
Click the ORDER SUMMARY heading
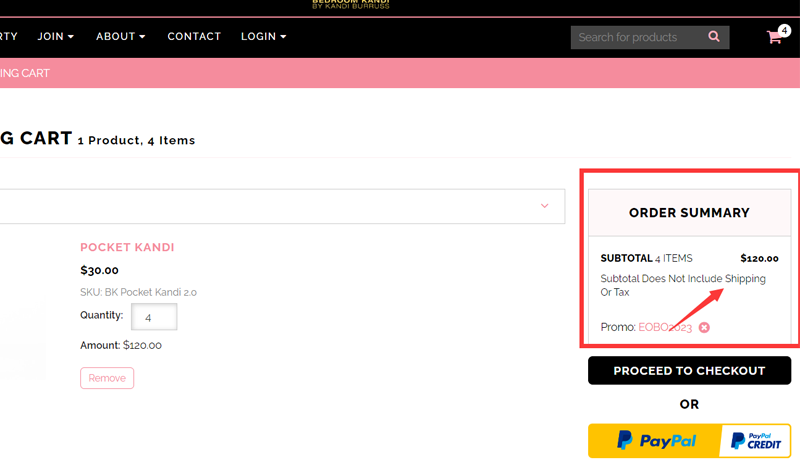[x=689, y=213]
